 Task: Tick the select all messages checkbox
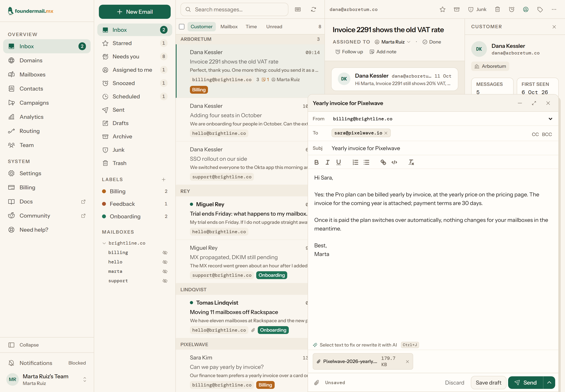(182, 26)
